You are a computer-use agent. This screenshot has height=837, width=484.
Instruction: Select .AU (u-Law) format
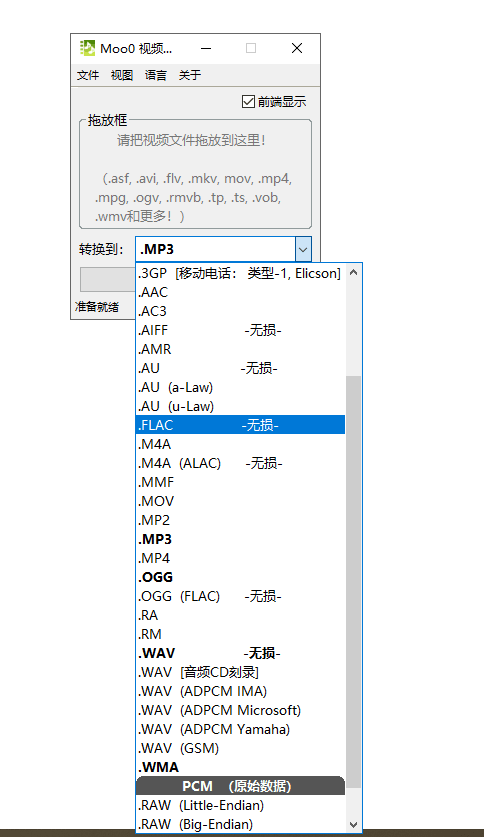pos(241,406)
